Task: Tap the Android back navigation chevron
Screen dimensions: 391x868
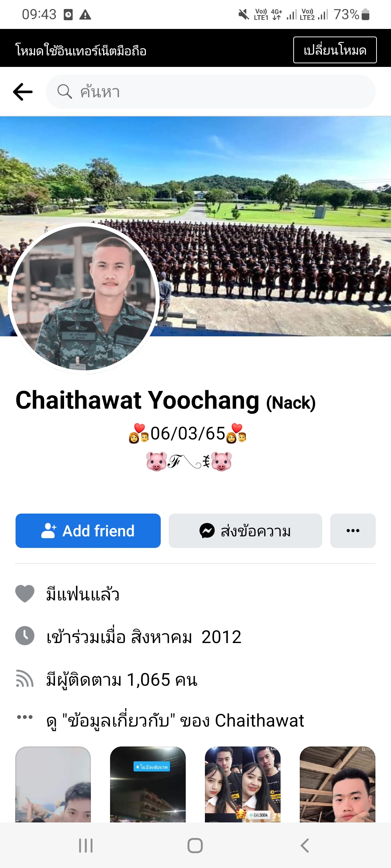Action: tap(305, 846)
